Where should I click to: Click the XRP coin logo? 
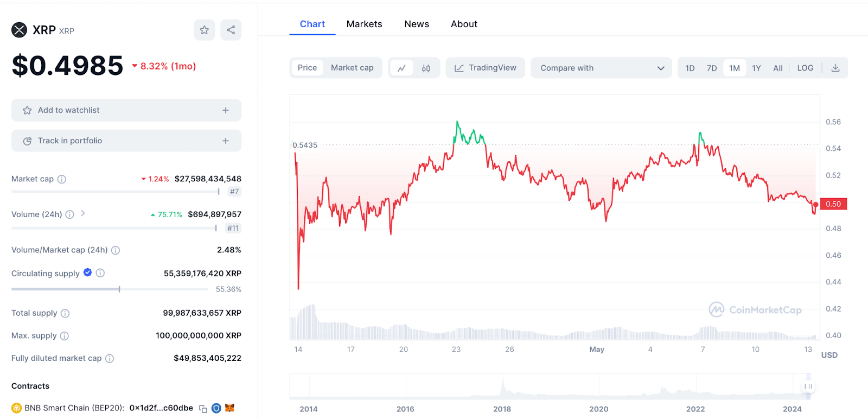(x=20, y=30)
